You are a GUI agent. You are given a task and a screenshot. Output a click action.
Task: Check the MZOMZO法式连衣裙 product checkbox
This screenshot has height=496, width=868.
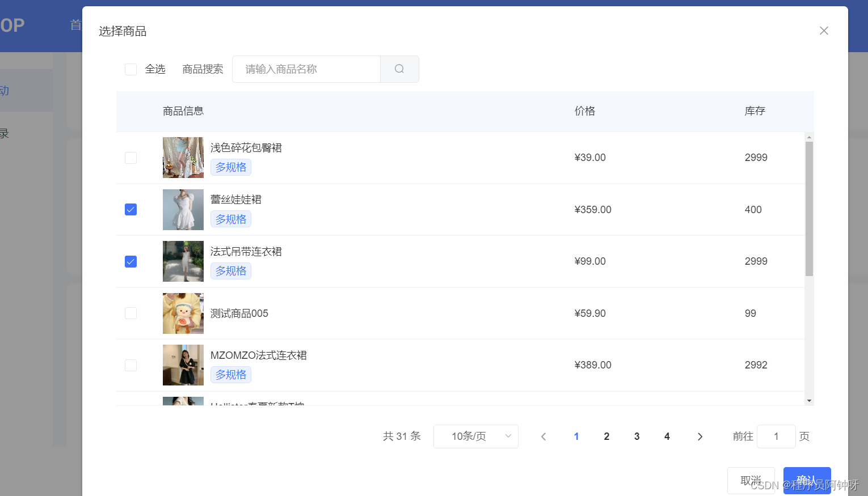tap(130, 365)
